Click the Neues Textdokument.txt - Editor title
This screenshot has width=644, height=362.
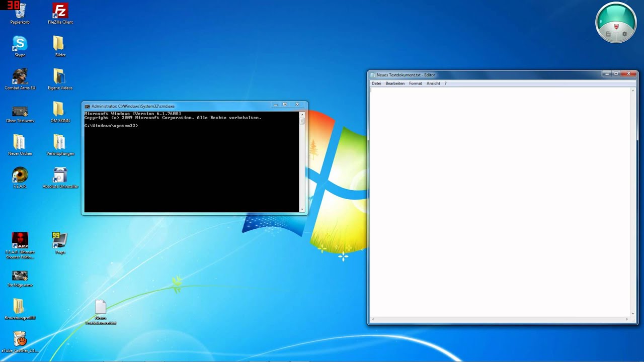[x=406, y=75]
